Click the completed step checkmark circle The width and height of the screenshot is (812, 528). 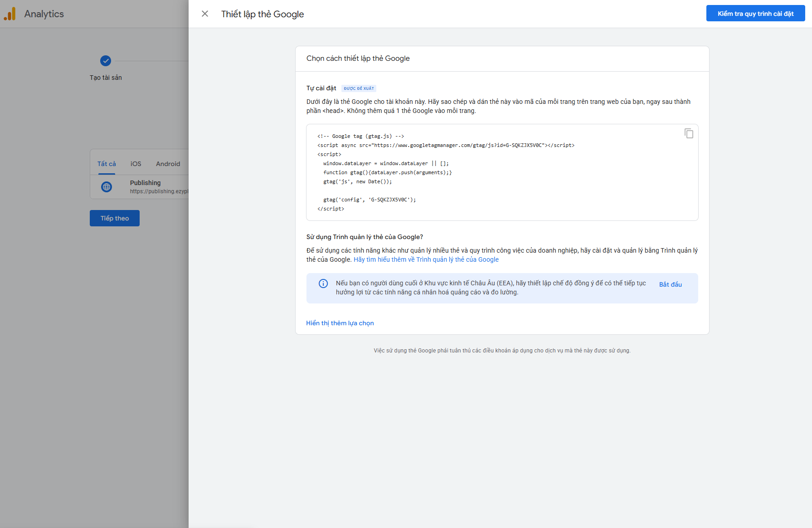pyautogui.click(x=106, y=61)
